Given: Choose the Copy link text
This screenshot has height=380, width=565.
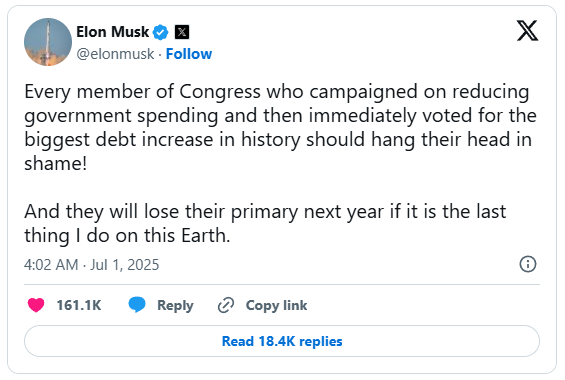Looking at the screenshot, I should coord(276,305).
